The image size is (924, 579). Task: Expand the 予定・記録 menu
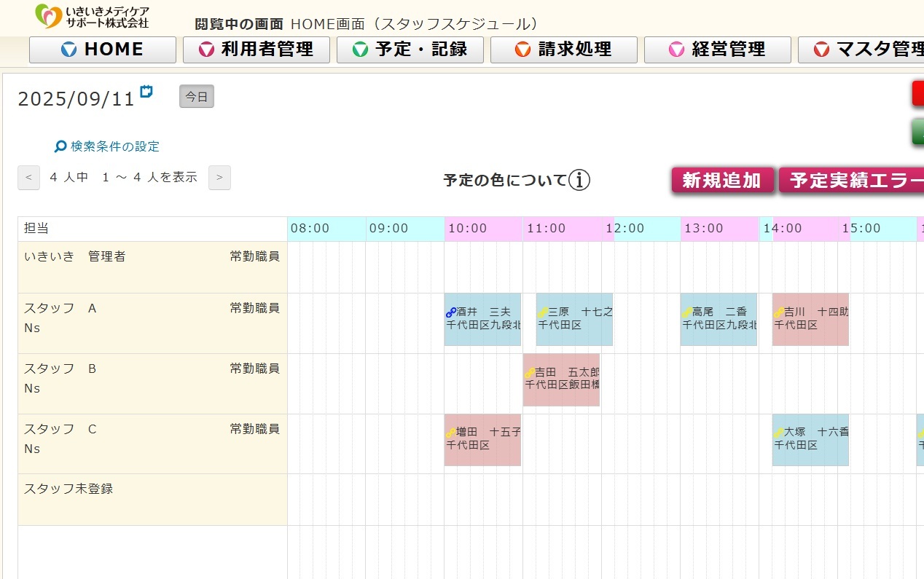pos(410,50)
